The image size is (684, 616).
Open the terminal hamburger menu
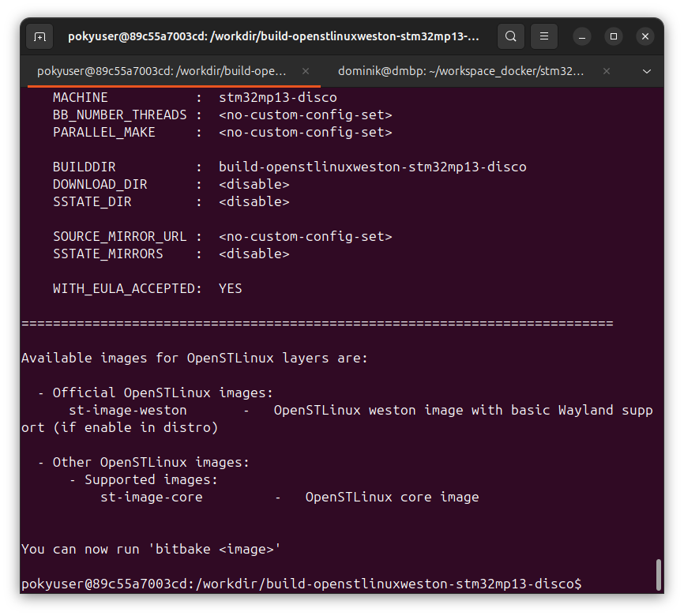point(543,36)
